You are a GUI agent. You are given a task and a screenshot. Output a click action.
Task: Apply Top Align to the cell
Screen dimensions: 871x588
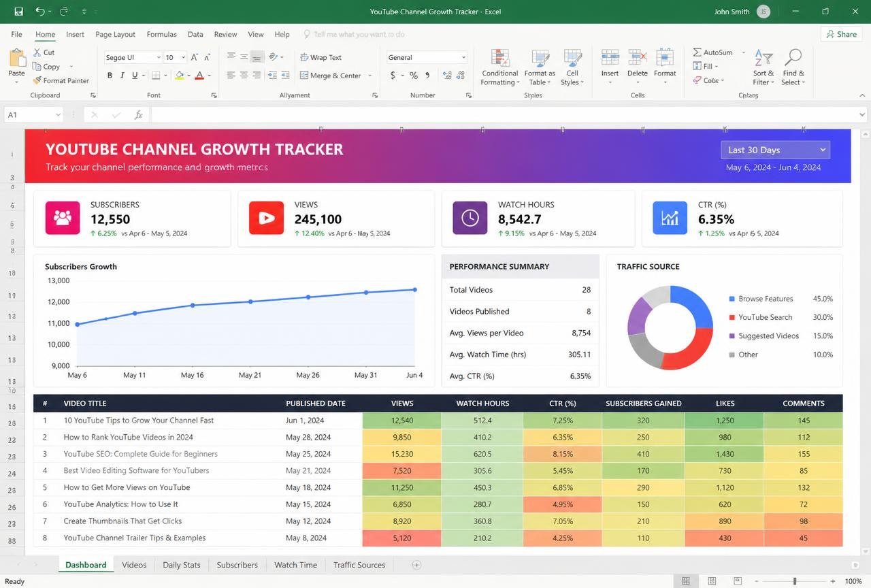coord(231,57)
